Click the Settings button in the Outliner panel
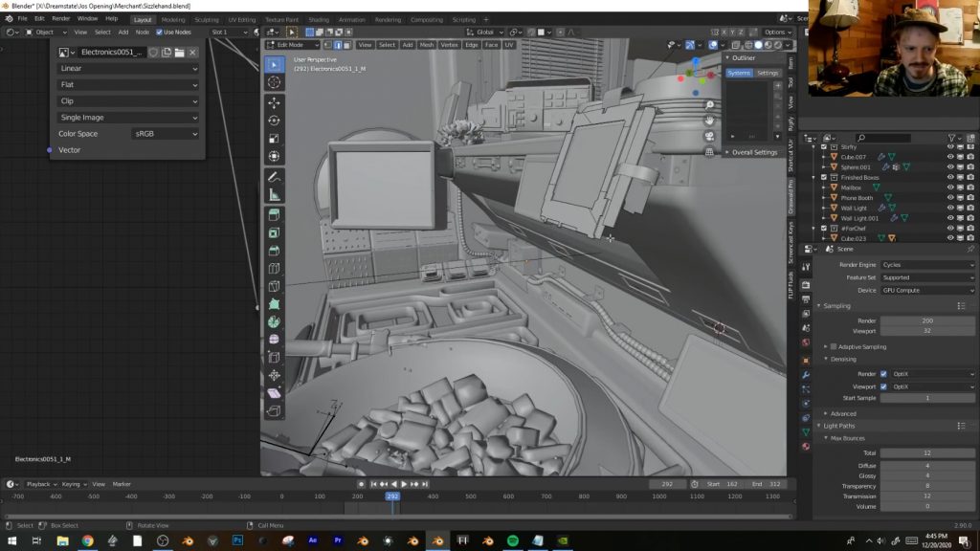The height and width of the screenshot is (551, 980). 768,73
